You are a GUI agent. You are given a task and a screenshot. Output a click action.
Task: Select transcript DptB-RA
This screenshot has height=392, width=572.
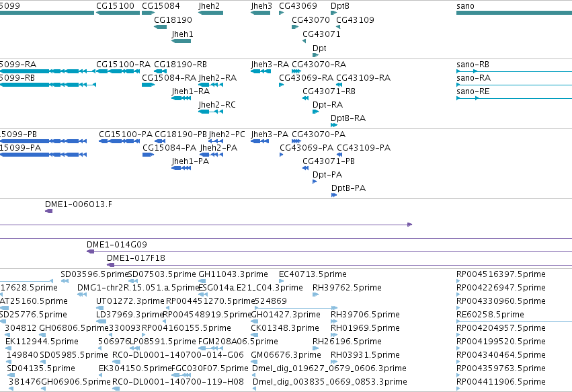[x=334, y=125]
